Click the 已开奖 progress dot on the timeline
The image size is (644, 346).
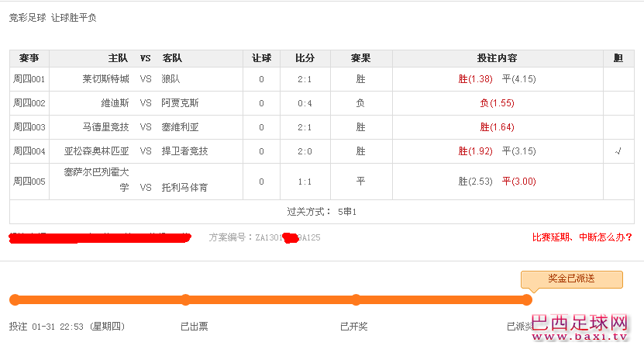(x=356, y=299)
